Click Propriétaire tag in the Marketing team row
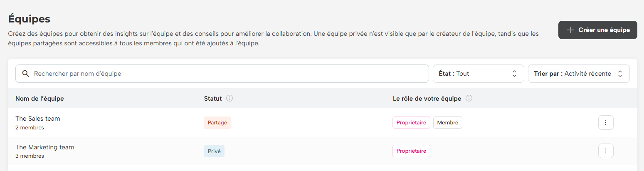This screenshot has width=644, height=171. [x=411, y=151]
